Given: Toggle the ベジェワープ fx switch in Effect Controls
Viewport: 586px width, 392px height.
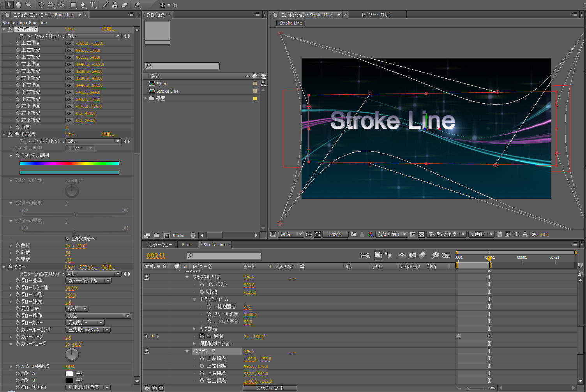Looking at the screenshot, I should pyautogui.click(x=10, y=29).
